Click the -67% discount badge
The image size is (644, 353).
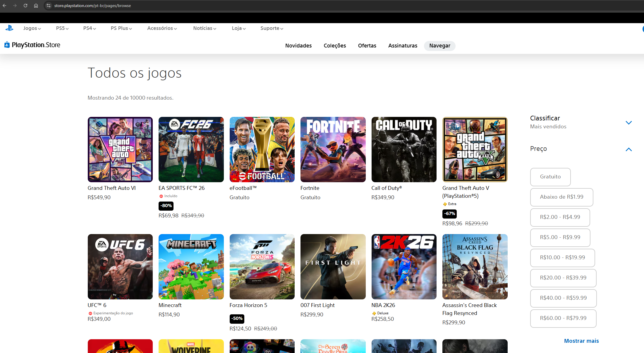tap(449, 214)
